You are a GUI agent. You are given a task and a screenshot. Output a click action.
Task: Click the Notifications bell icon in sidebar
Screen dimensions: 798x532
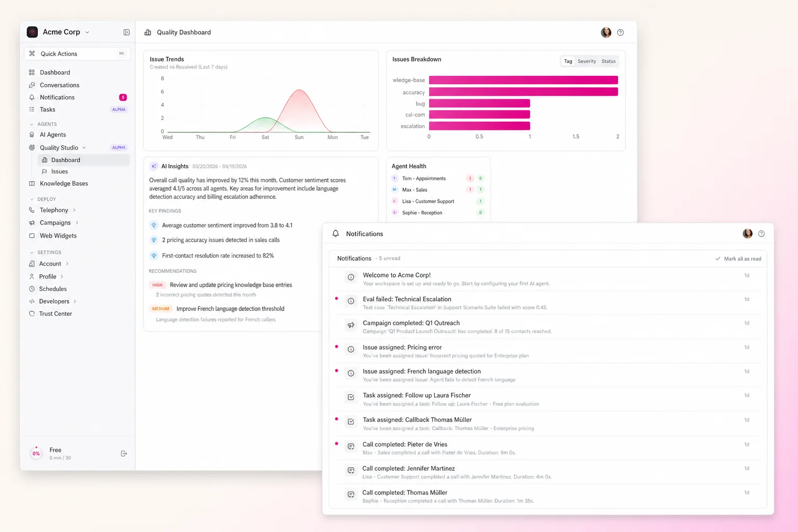pyautogui.click(x=32, y=97)
